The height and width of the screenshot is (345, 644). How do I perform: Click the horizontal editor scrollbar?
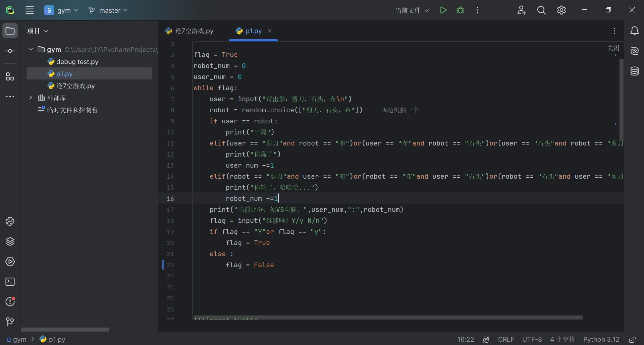pos(388,317)
